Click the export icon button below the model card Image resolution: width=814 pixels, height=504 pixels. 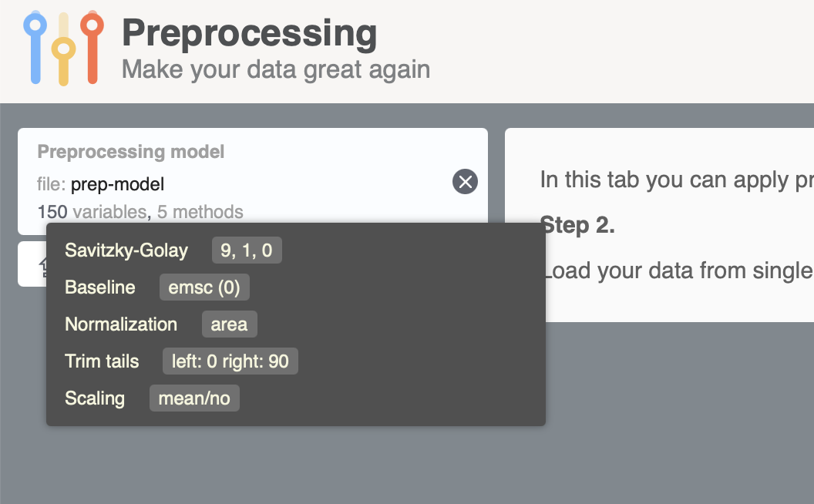coord(42,264)
